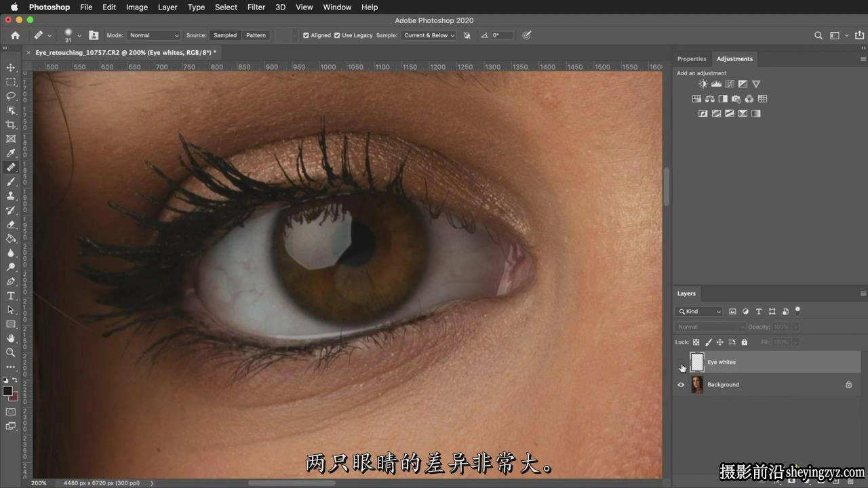Add a Photo Filter adjustment
Screen dimensions: 868x488
736,99
